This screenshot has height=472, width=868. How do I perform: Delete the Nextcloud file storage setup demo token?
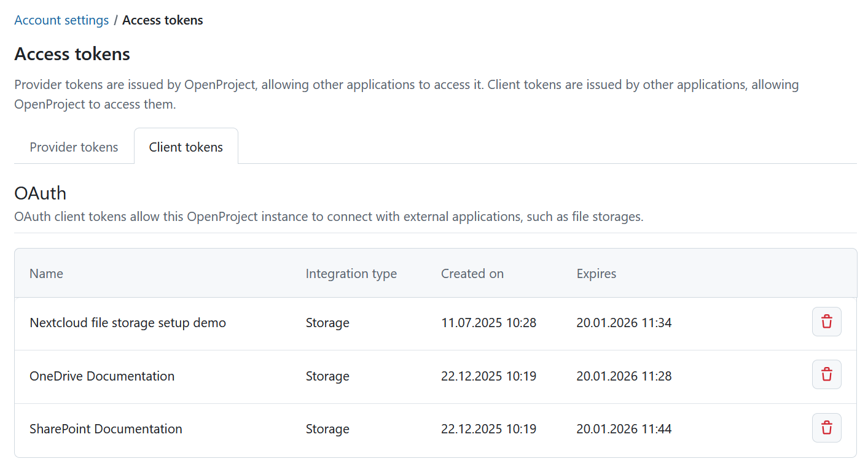point(826,322)
